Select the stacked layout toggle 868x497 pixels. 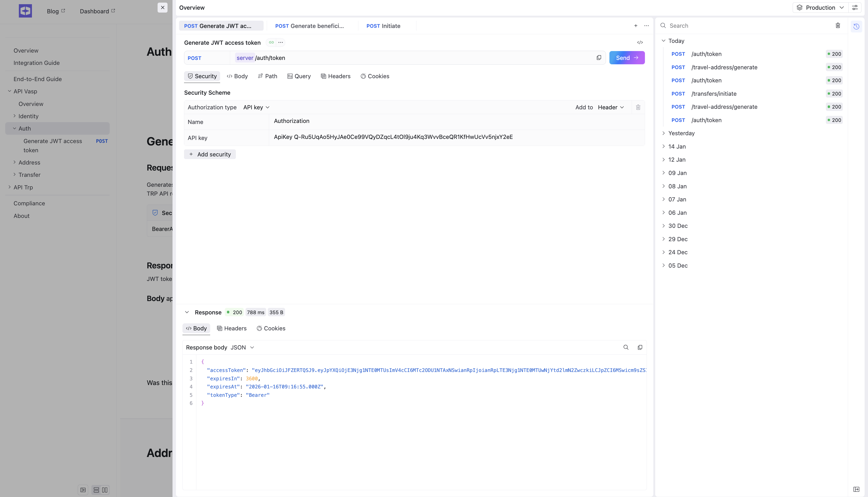[96, 490]
